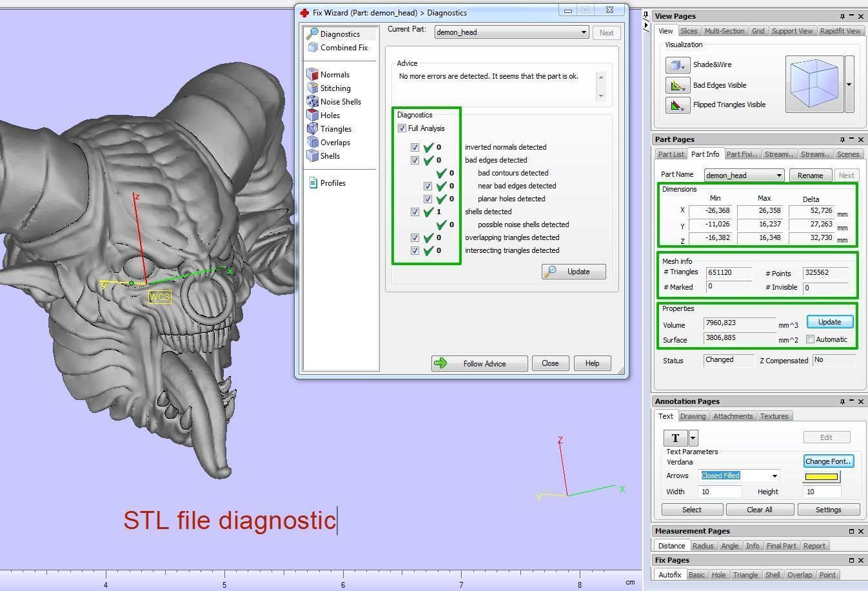Image resolution: width=868 pixels, height=591 pixels.
Task: Click the annotation Width input field
Action: pos(720,492)
